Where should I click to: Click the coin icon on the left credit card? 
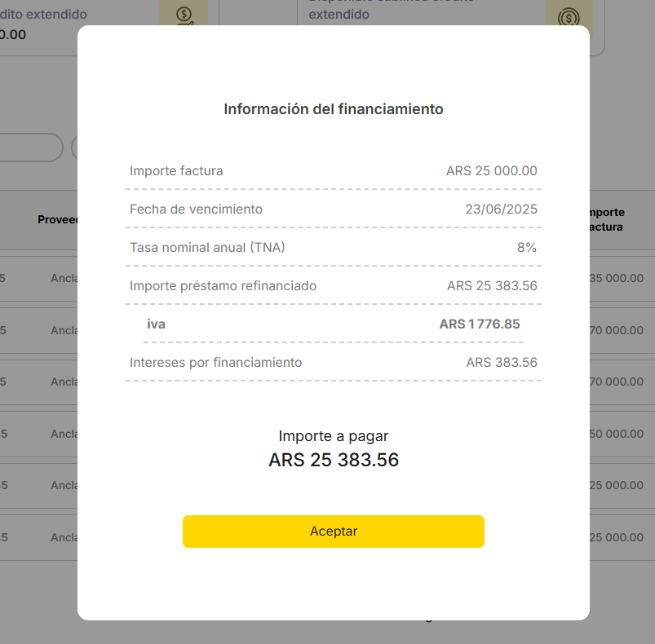pyautogui.click(x=184, y=16)
